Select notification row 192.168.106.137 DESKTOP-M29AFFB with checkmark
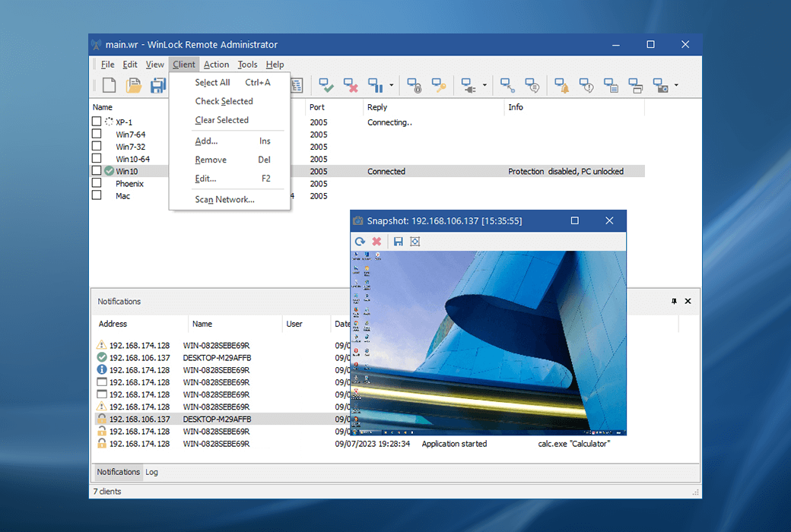 (222, 357)
